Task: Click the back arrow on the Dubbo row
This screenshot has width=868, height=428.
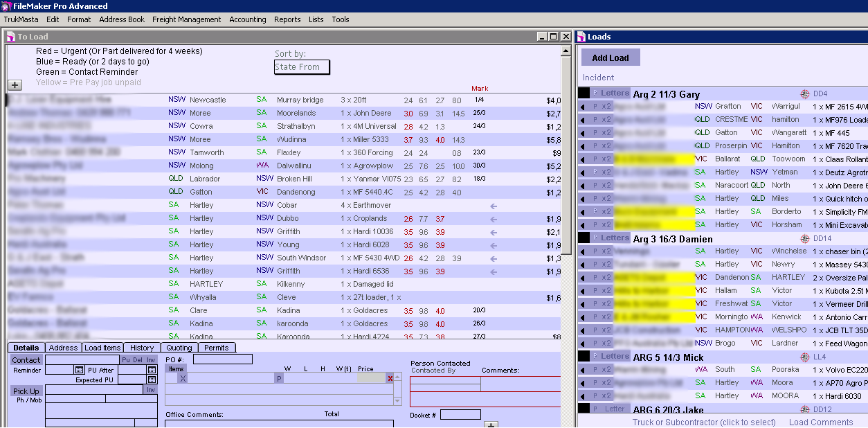Action: (x=494, y=219)
